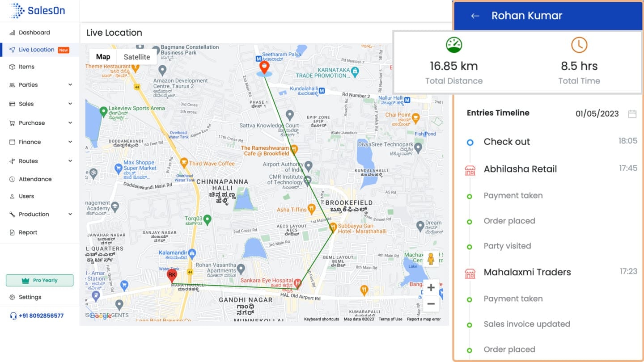
Task: Click the 8.5 hrs Total Time value
Action: click(579, 66)
